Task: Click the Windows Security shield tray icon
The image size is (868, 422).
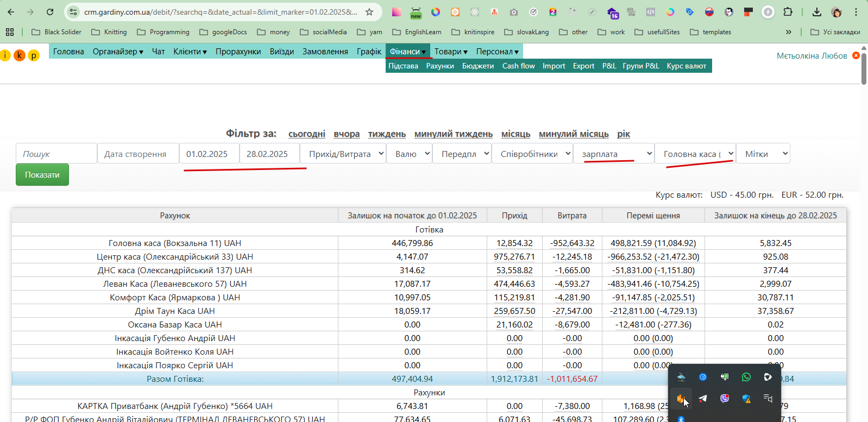Action: click(746, 399)
